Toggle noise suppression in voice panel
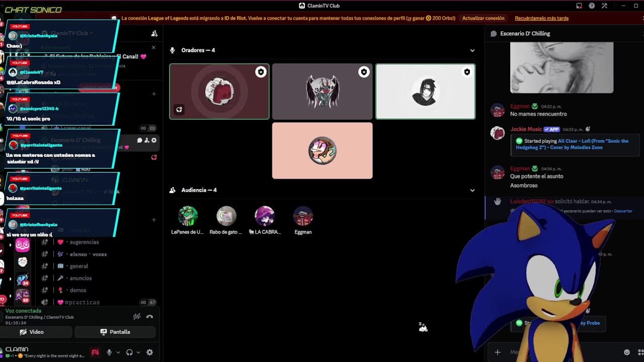Screen dimensions: 644x362 coord(136,316)
